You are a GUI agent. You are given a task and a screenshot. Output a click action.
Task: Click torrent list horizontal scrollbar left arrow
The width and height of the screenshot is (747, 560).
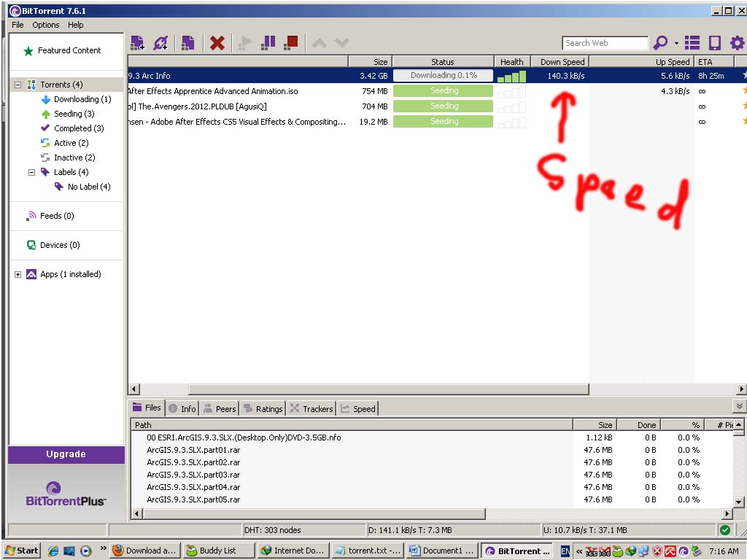[134, 389]
